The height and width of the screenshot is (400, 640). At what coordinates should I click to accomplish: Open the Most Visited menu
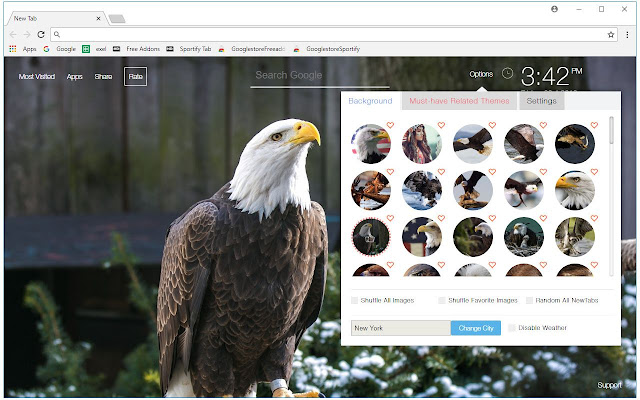coord(37,76)
